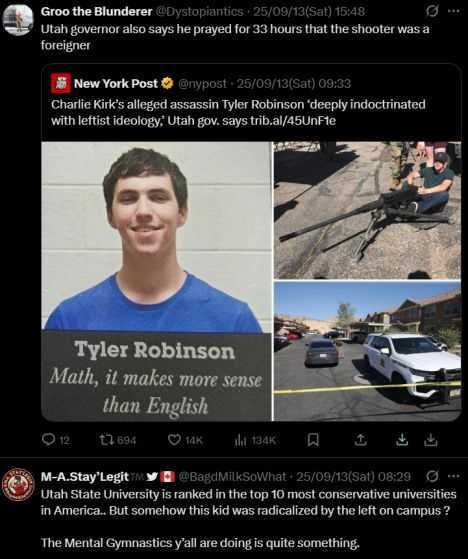Click the first download arrow icon
Screen dimensions: 468x559
pyautogui.click(x=402, y=440)
